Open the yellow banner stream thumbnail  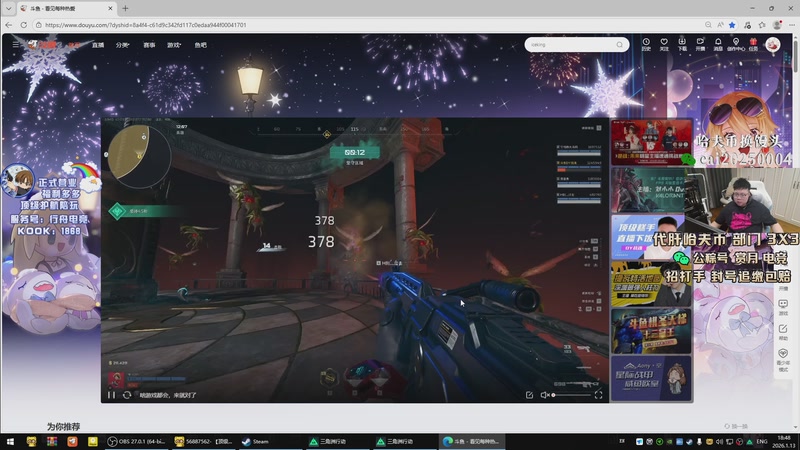click(651, 284)
